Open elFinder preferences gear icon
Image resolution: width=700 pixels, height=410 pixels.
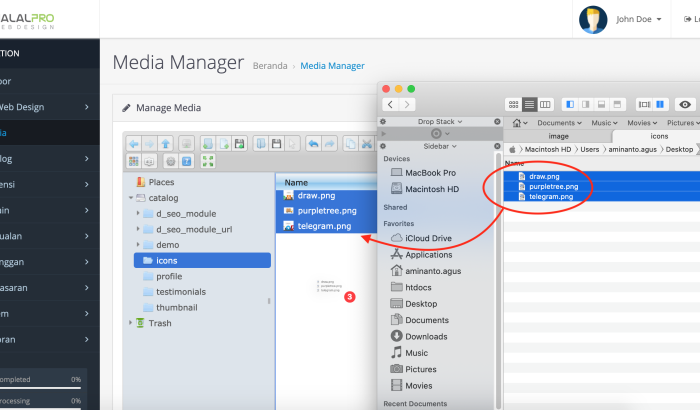point(171,161)
